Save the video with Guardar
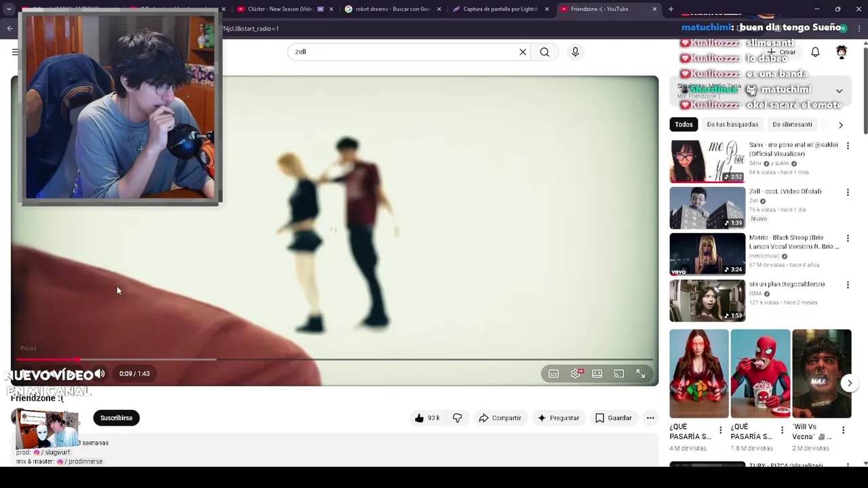The image size is (868, 488). click(613, 418)
